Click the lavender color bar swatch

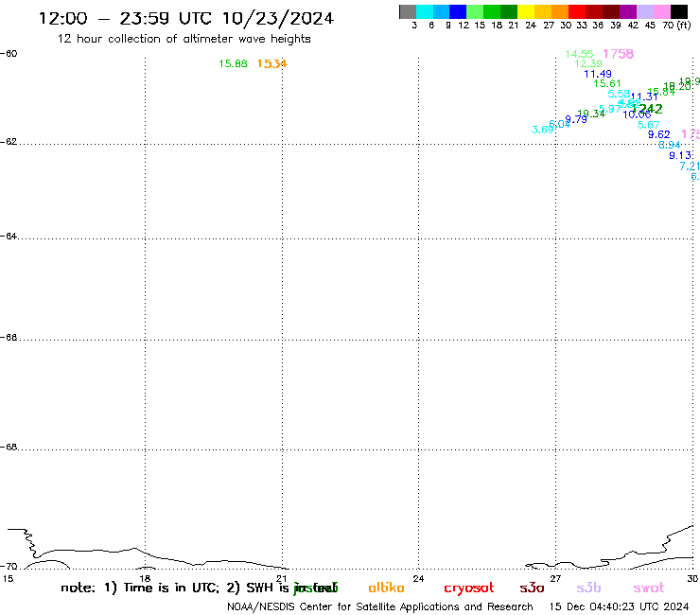click(x=644, y=11)
